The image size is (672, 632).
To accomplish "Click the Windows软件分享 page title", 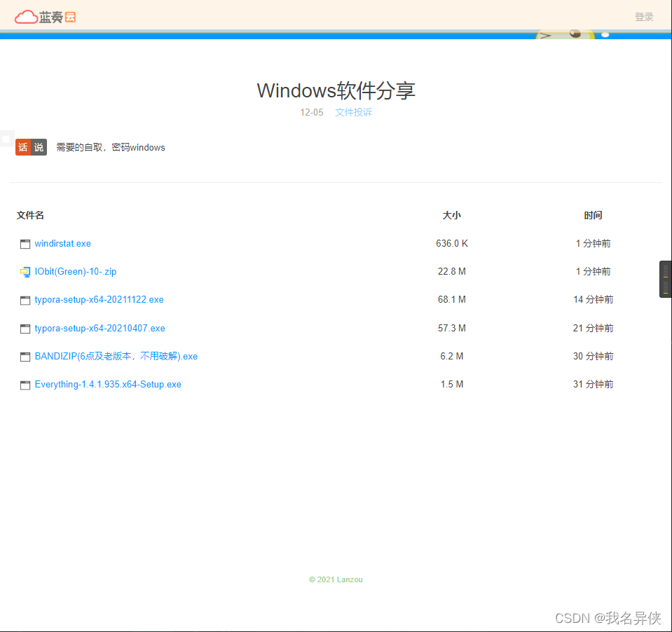I will click(336, 90).
